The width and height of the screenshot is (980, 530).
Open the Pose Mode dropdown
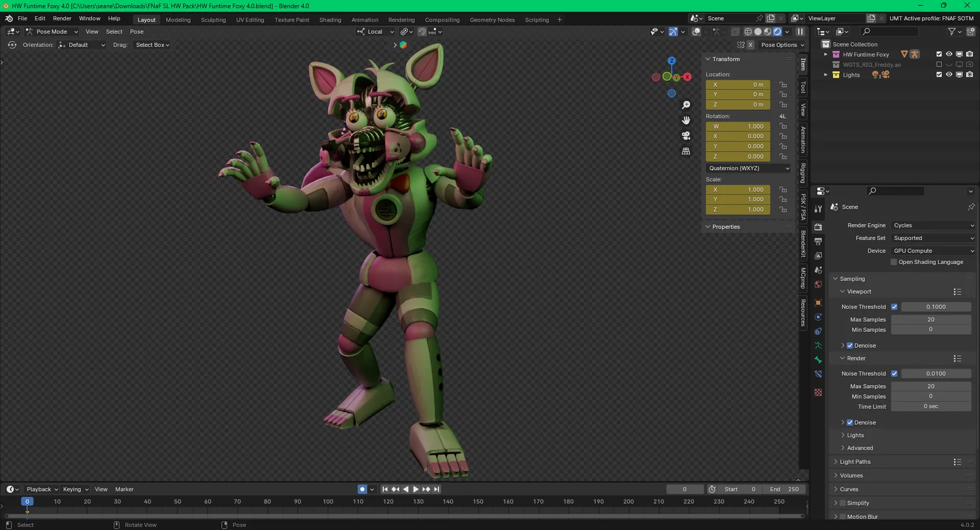pyautogui.click(x=51, y=32)
